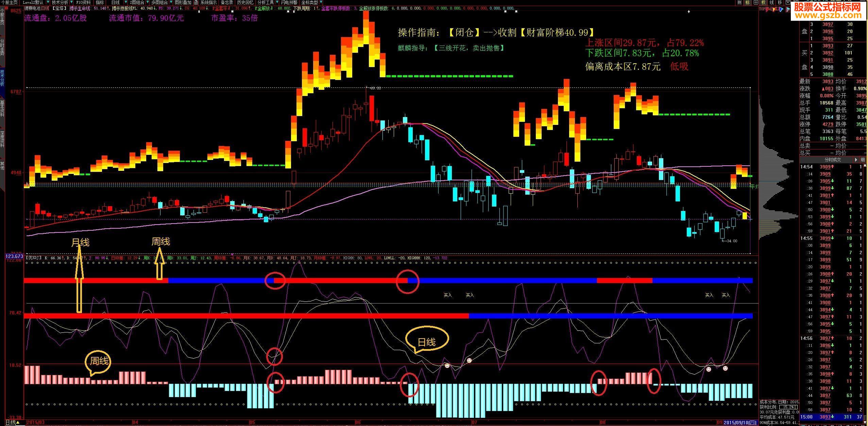Viewport: 868px width, 426px height.
Task: Click the 备忘录 button
Action: [x=227, y=2]
